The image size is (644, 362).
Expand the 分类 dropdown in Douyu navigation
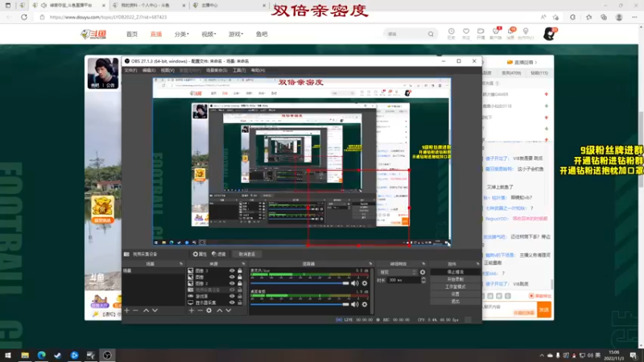[x=182, y=35]
